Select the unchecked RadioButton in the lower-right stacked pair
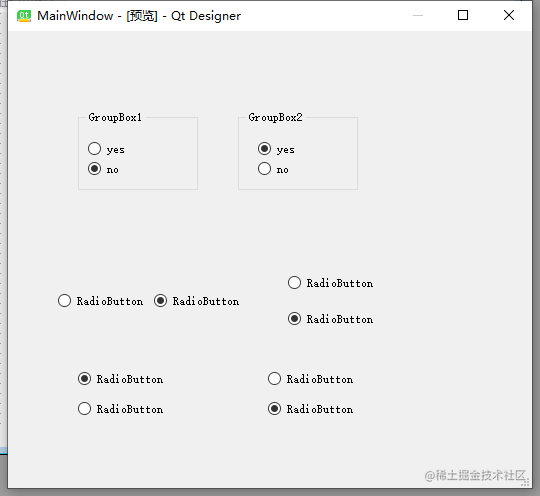The image size is (540, 496). [311, 379]
